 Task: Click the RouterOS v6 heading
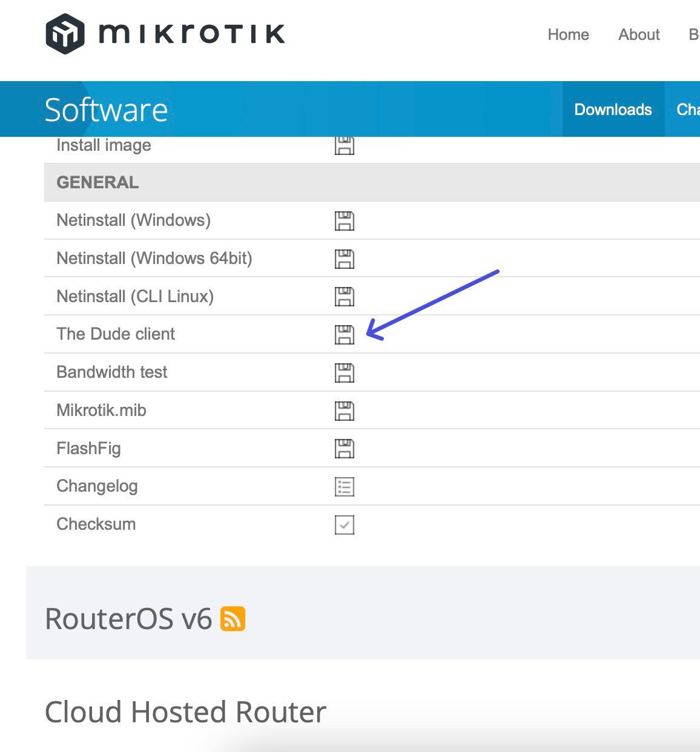pyautogui.click(x=128, y=619)
